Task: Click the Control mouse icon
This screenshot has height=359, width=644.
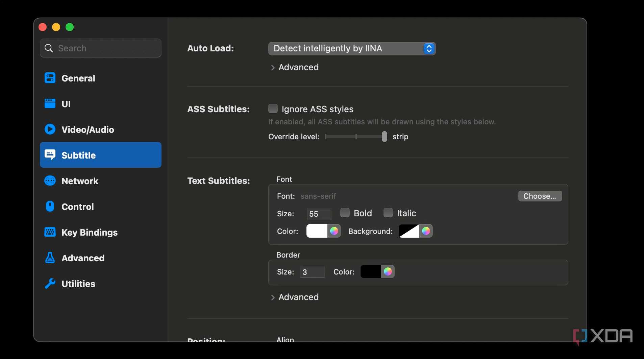Action: click(x=50, y=207)
